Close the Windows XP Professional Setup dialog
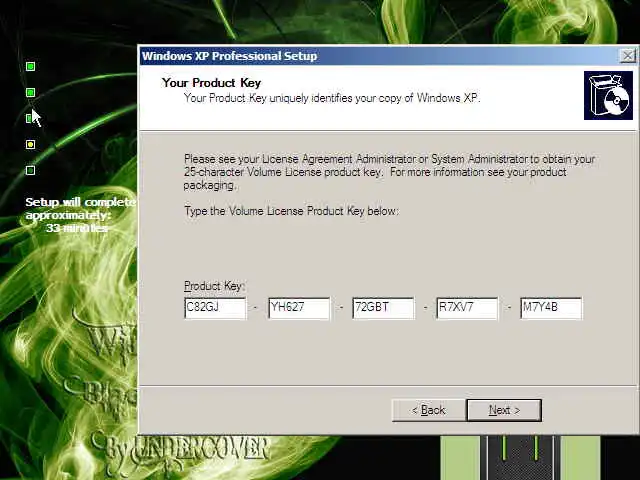 628,56
